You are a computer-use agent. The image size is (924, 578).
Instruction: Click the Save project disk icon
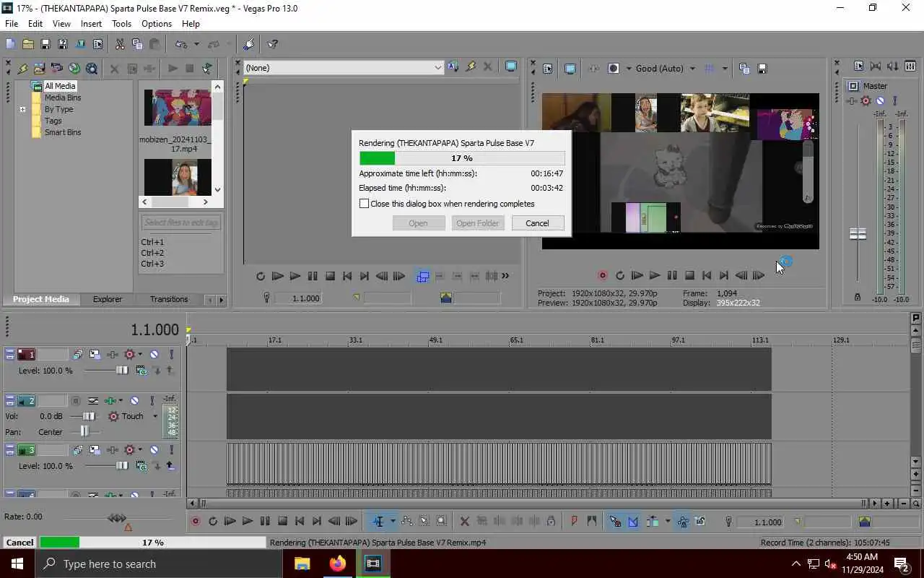coord(45,44)
